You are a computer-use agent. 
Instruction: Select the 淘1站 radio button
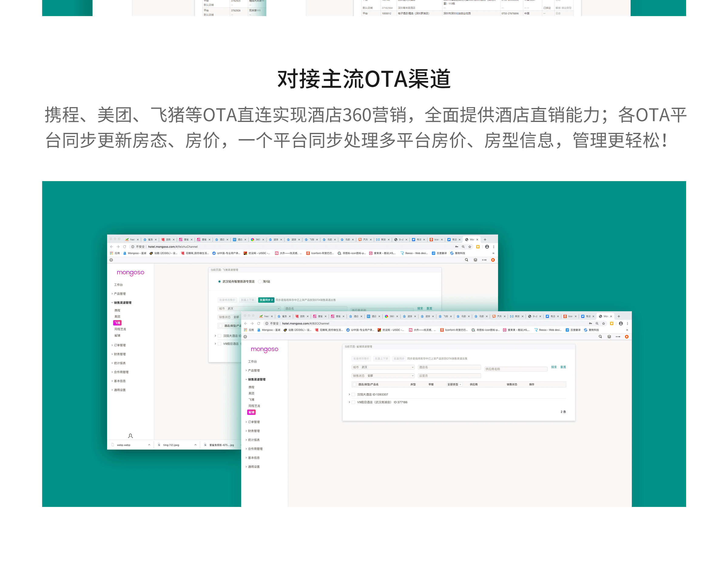(x=260, y=282)
